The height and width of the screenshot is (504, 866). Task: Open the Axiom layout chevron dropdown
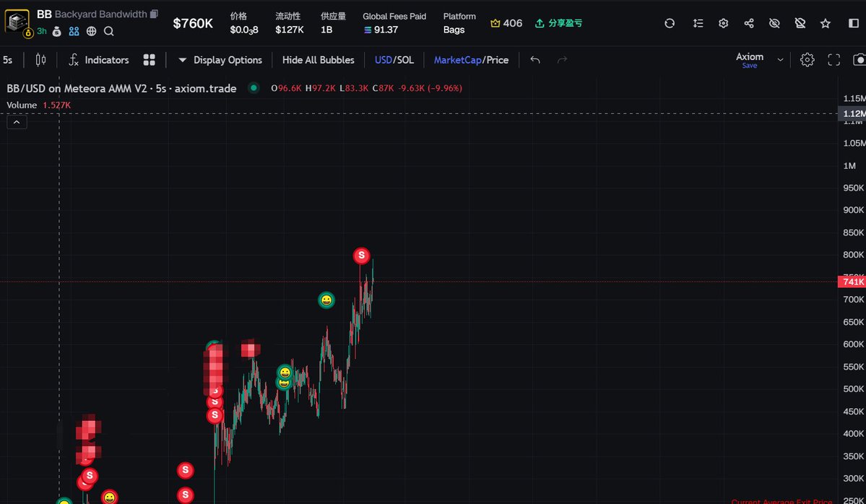[x=780, y=60]
